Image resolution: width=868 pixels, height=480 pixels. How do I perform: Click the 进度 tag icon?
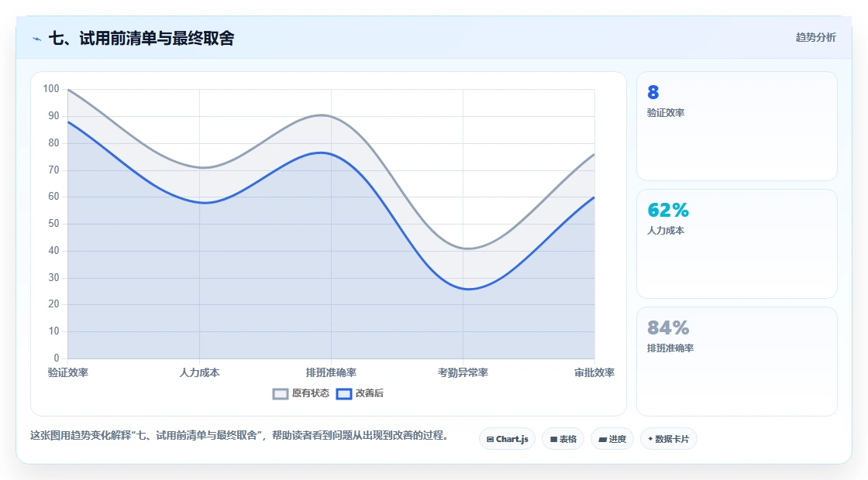click(x=602, y=439)
